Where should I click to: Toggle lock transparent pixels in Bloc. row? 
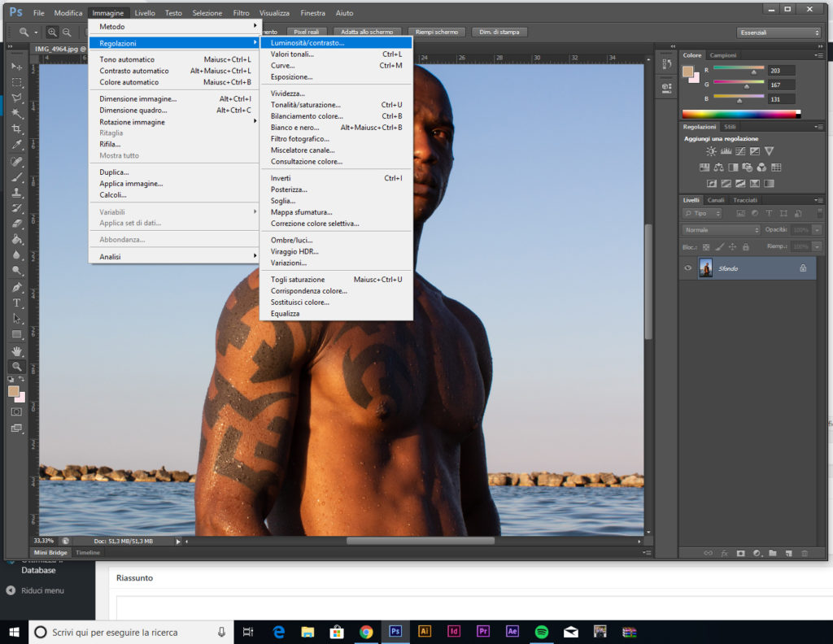(x=705, y=246)
